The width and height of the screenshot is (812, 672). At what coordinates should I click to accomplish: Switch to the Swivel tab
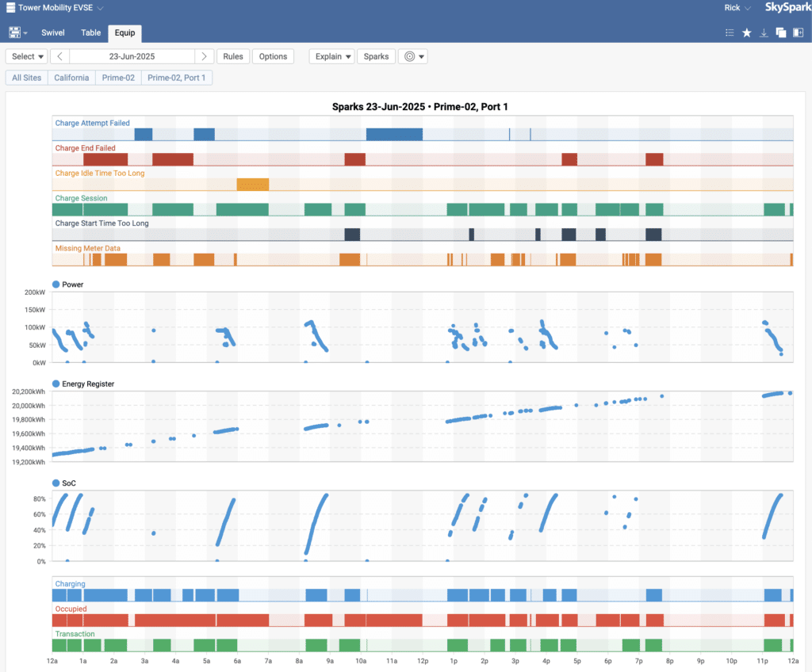point(53,32)
